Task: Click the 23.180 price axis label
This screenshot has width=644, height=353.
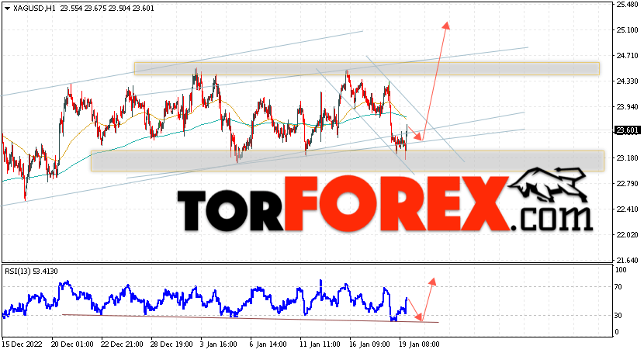Action: [x=627, y=158]
